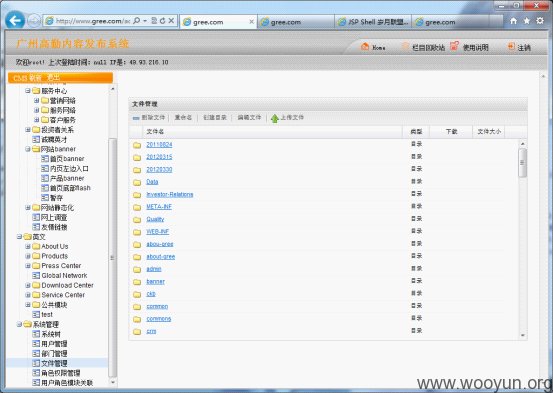Click the logout icon next to 注销
This screenshot has width=553, height=393.
pyautogui.click(x=511, y=46)
